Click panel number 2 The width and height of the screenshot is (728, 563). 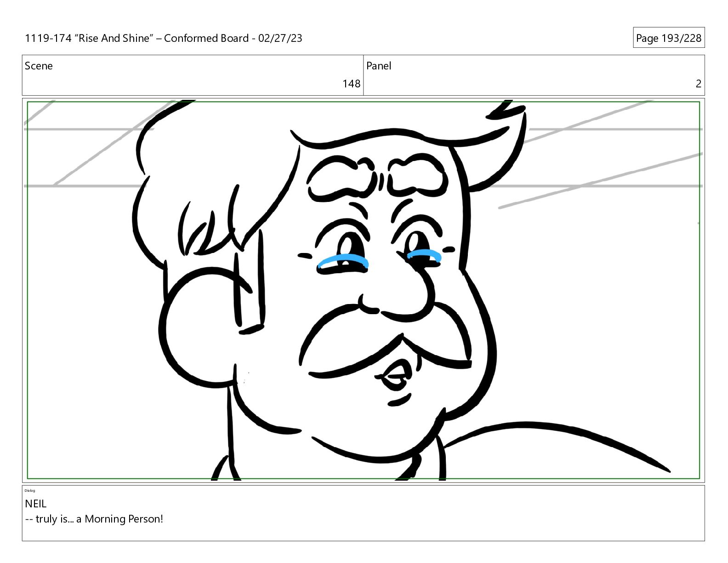tap(698, 84)
